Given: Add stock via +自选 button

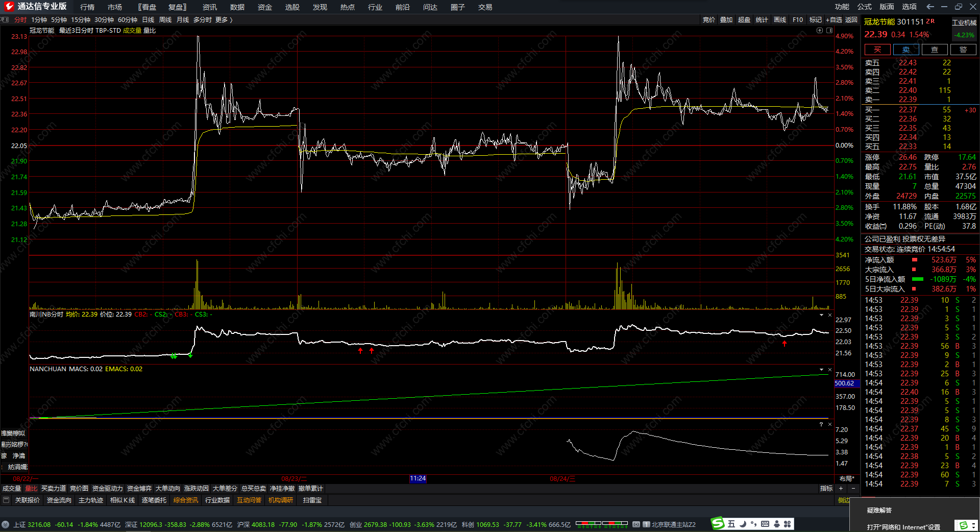Looking at the screenshot, I should click(x=834, y=19).
